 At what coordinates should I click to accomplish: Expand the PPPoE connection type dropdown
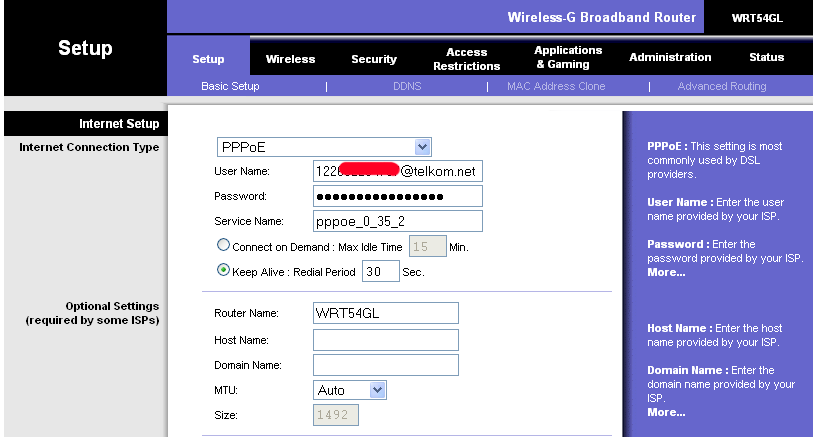[324, 147]
